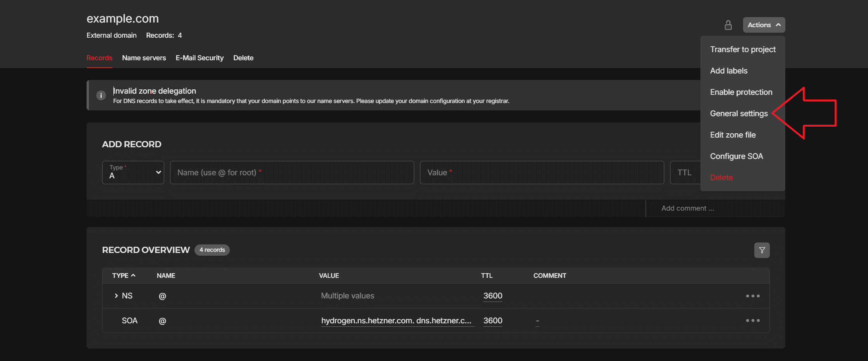
Task: Click the Name input field
Action: tap(292, 173)
